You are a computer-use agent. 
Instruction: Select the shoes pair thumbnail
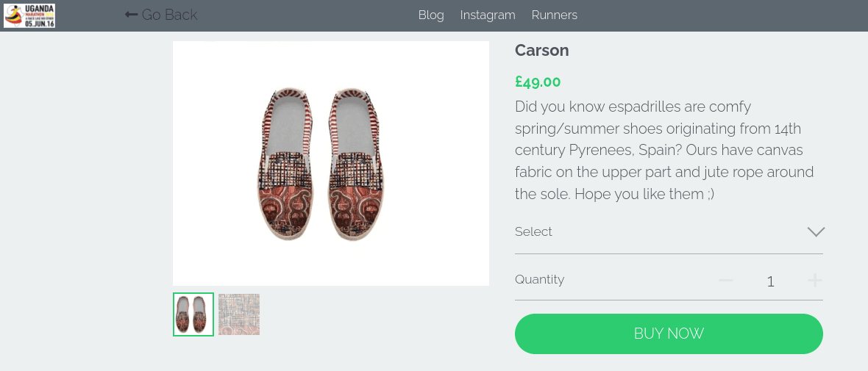[193, 314]
